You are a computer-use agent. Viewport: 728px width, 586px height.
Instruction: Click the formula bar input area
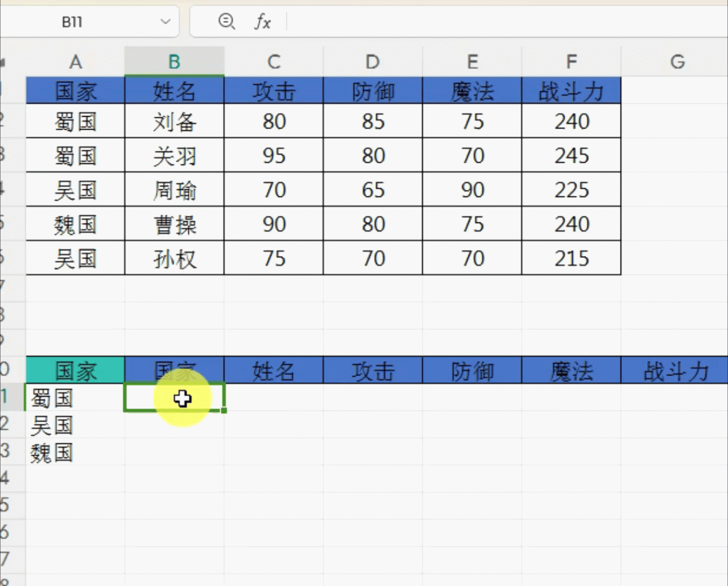(x=506, y=22)
